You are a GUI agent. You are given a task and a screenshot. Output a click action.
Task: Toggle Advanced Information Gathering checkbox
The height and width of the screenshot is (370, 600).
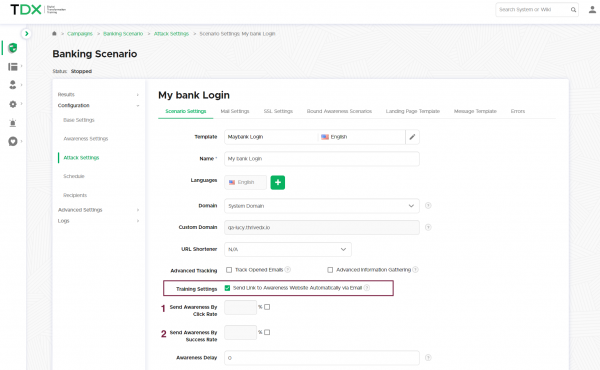tap(330, 270)
